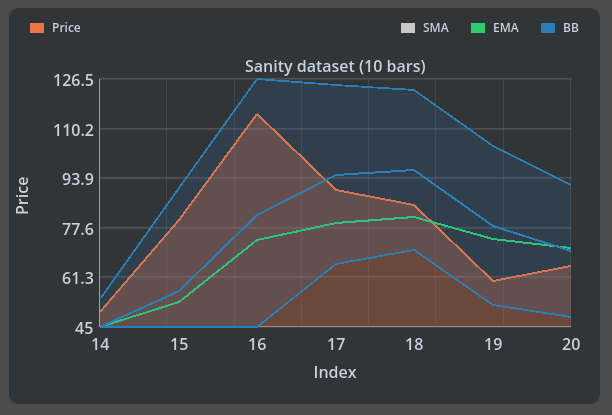Click the x-axis tick label 20
Screen dimensions: 612x415
click(x=571, y=344)
